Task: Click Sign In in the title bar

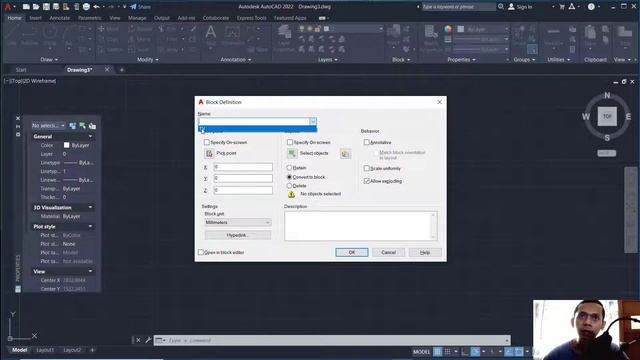Action: point(520,7)
